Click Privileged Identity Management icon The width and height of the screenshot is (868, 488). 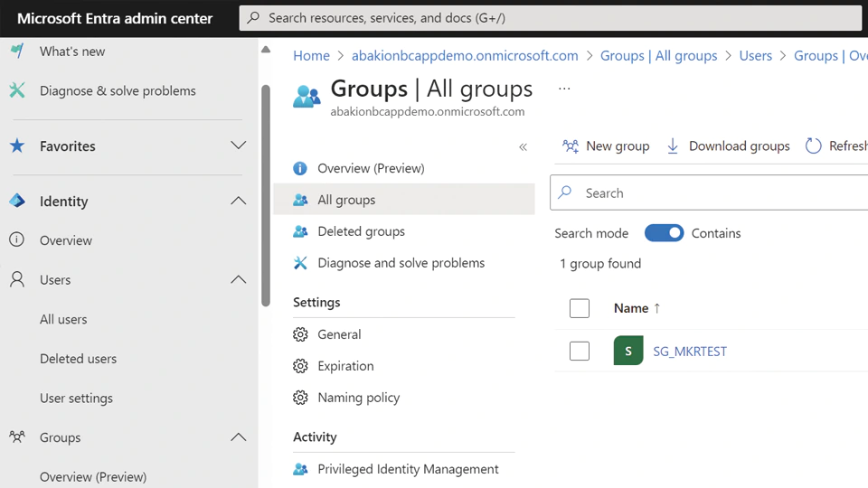pos(300,469)
